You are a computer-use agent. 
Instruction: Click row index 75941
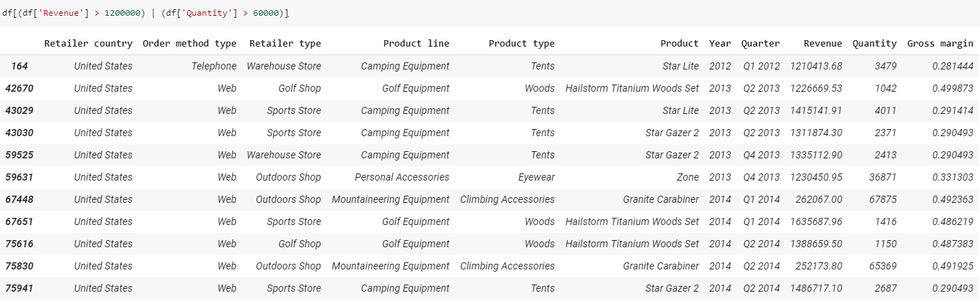(19, 288)
